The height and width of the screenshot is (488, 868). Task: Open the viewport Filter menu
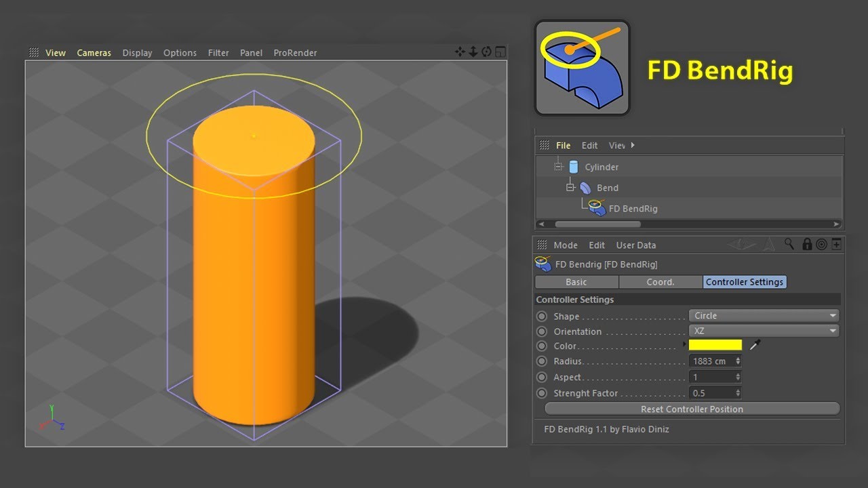coord(218,52)
